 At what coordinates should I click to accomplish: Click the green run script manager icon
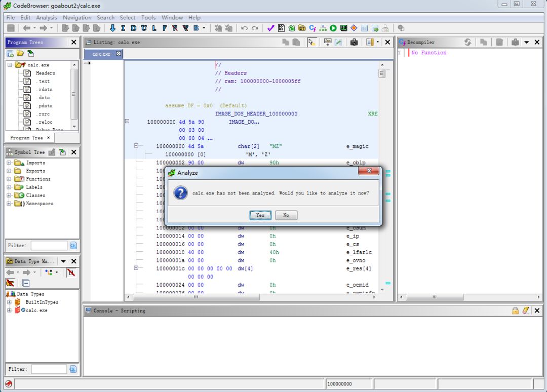pyautogui.click(x=333, y=28)
